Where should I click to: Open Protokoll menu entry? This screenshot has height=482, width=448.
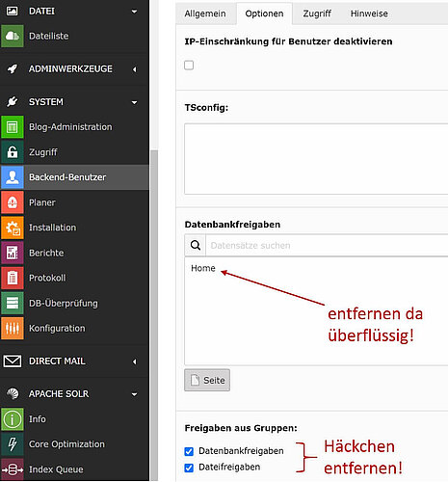tap(47, 278)
